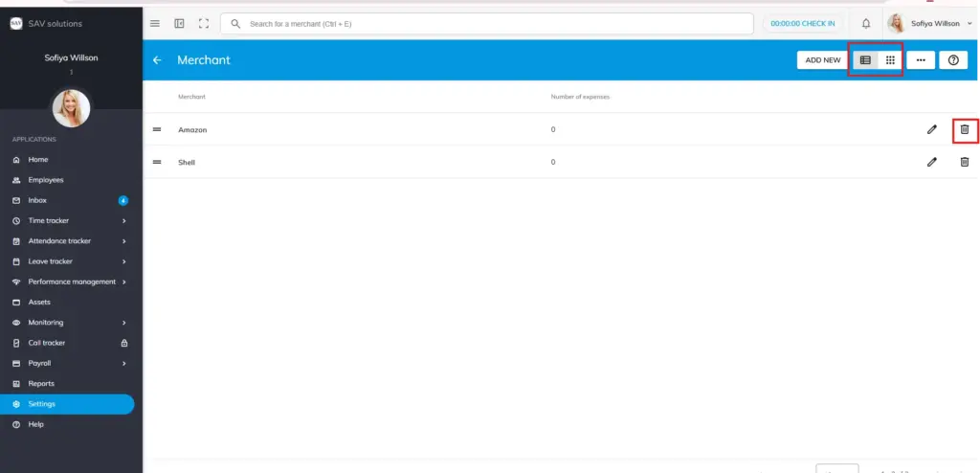Click the Amazon row drag handle

(x=157, y=129)
